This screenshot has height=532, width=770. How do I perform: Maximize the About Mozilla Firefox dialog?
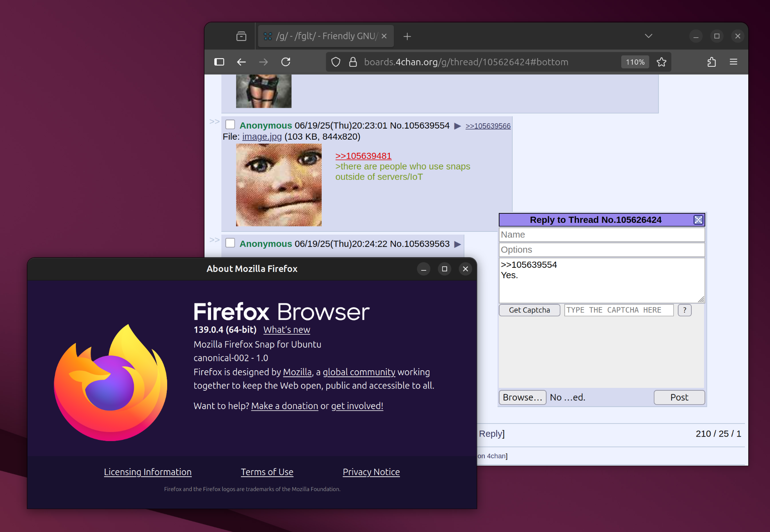tap(445, 269)
